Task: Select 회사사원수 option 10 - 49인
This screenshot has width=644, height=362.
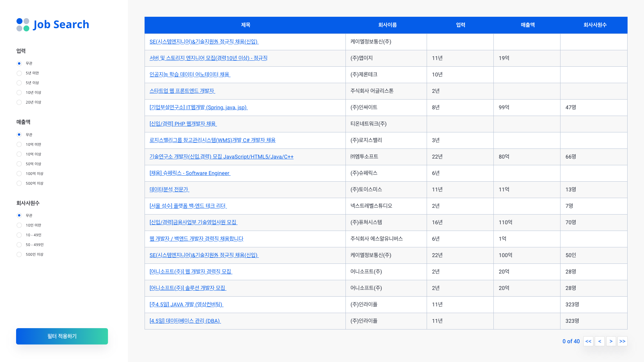Action: pyautogui.click(x=19, y=235)
